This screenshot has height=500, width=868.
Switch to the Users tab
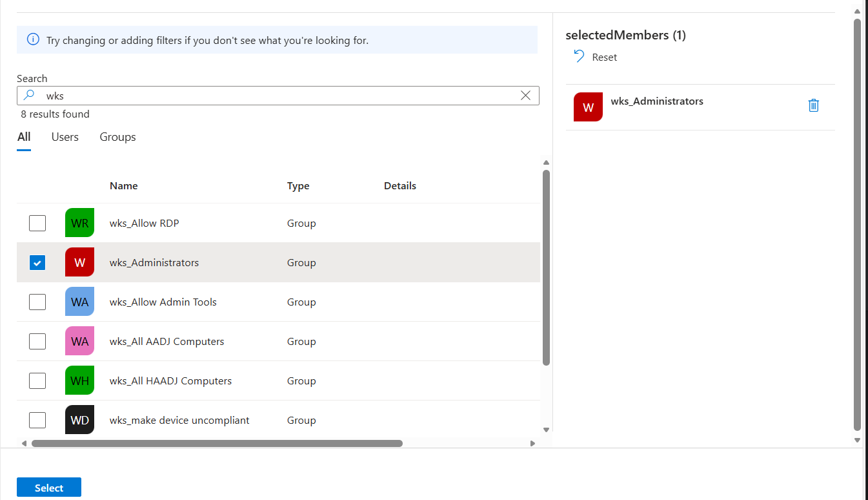tap(65, 137)
